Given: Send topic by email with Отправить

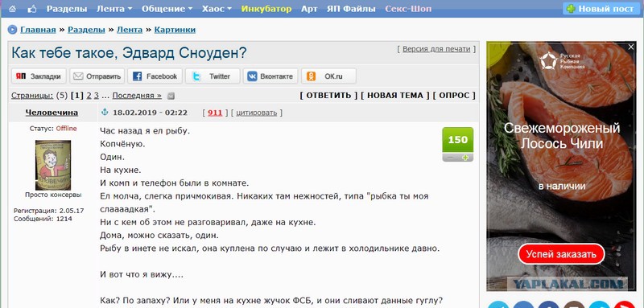Looking at the screenshot, I should tap(97, 76).
